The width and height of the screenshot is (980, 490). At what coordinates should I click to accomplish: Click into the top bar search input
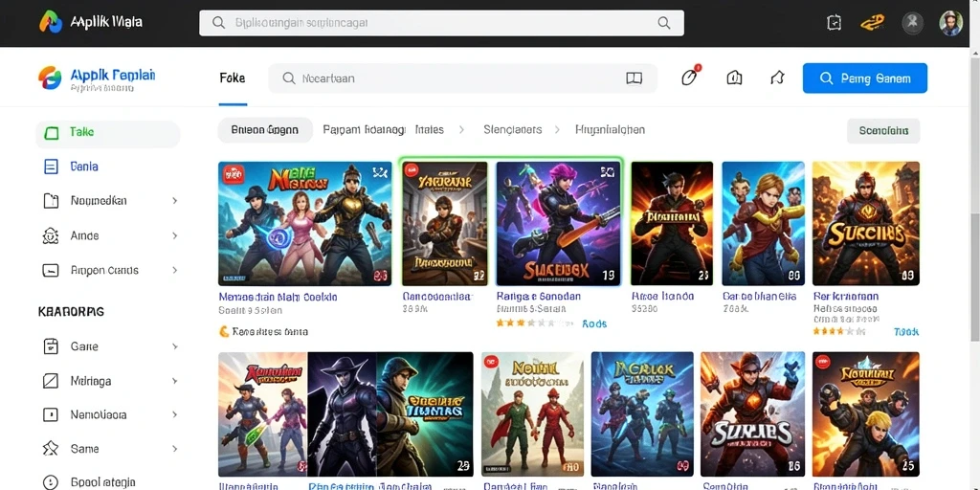coord(441,23)
